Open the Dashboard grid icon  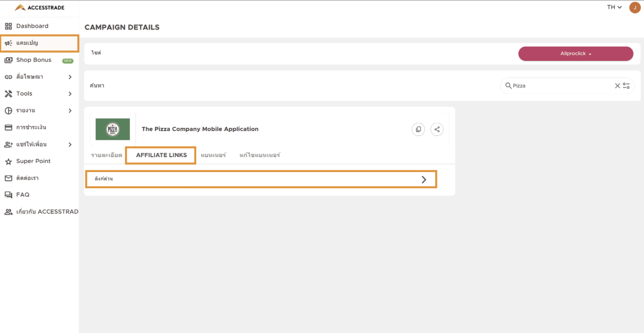click(8, 26)
